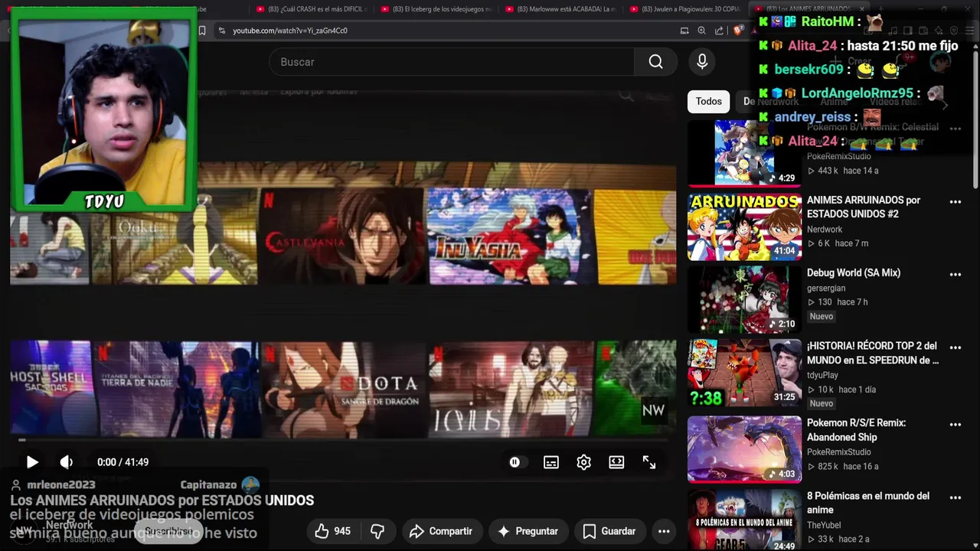The image size is (980, 551).
Task: Share the video with Compartir
Action: (440, 531)
